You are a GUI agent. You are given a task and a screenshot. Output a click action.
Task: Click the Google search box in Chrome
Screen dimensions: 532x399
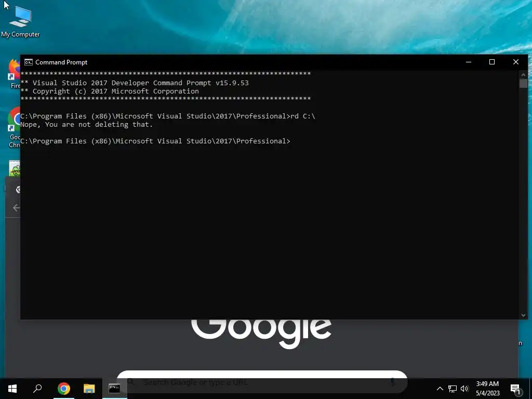pos(262,382)
